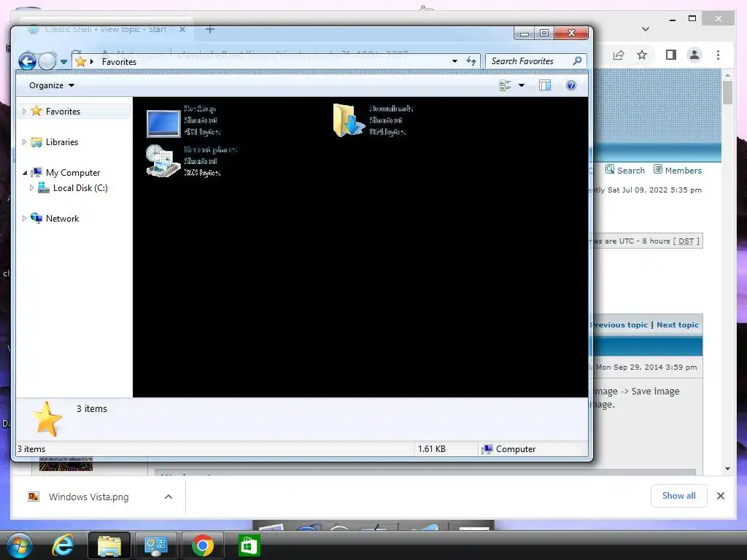Click the Explorer forward arrow button
747x560 pixels.
click(x=47, y=61)
